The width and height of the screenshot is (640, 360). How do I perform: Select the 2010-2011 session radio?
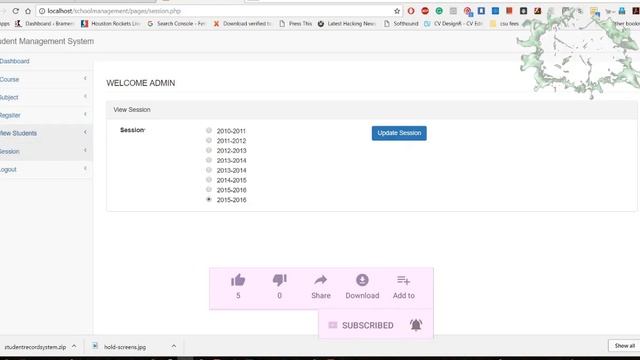pos(209,131)
